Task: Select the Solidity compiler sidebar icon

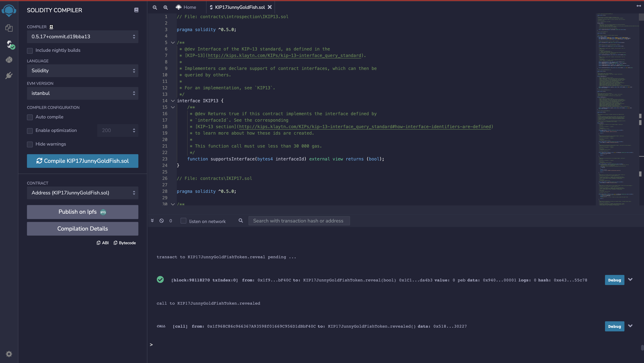Action: point(10,44)
